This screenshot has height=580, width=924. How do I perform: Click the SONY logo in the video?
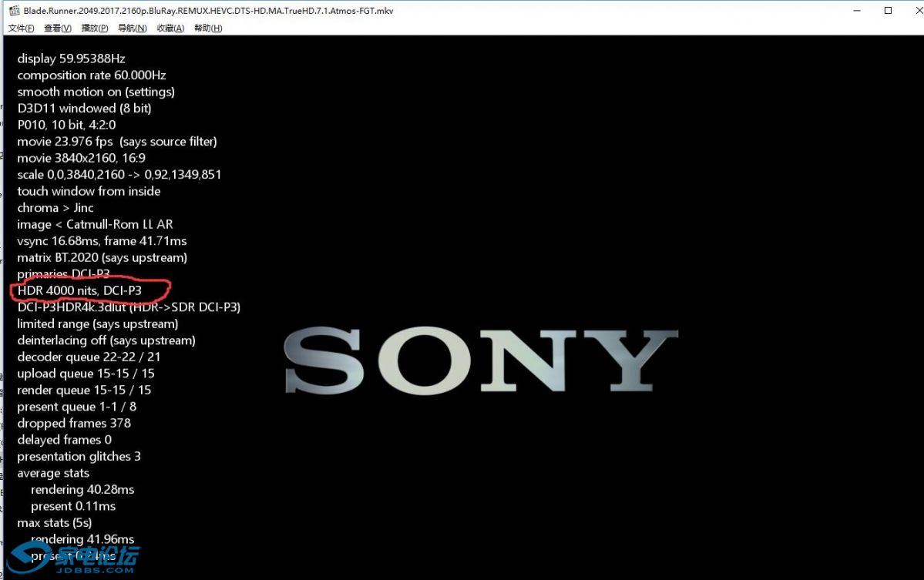pyautogui.click(x=482, y=360)
